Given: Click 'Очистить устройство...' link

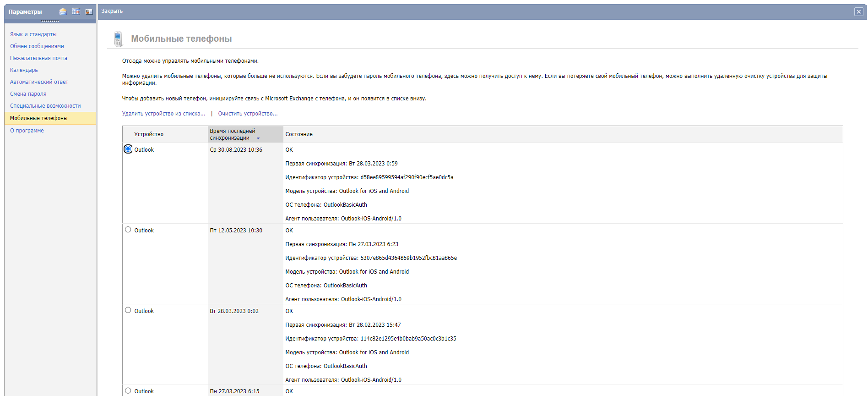Looking at the screenshot, I should tap(248, 114).
